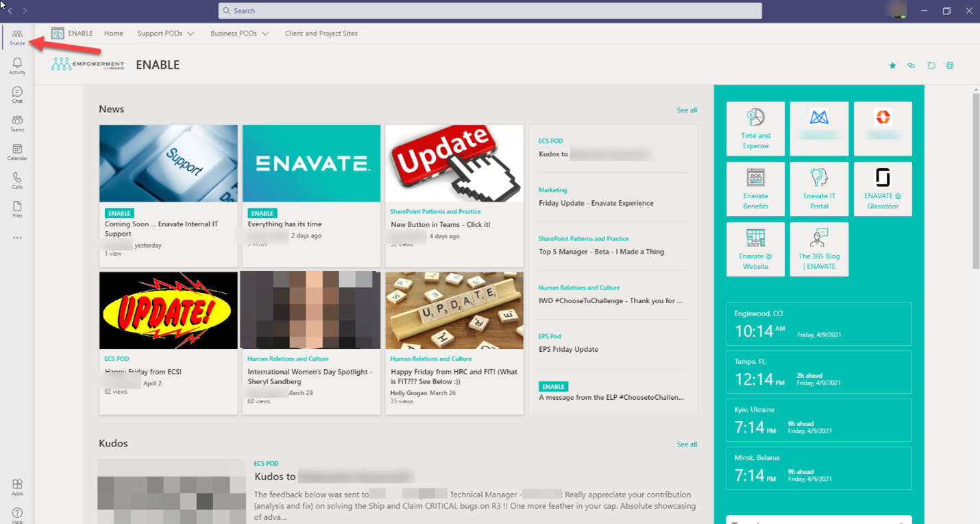The image size is (980, 524).
Task: Open A message from the ELP article
Action: coord(611,397)
